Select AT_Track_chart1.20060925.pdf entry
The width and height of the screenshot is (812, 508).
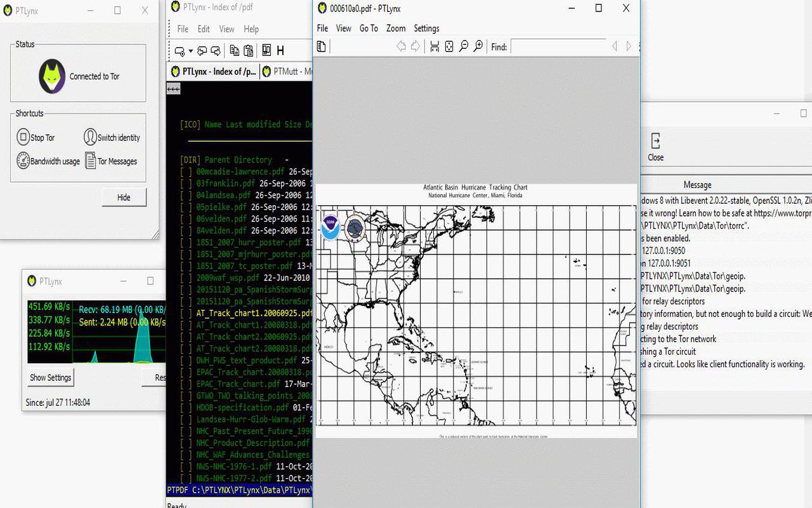(254, 313)
